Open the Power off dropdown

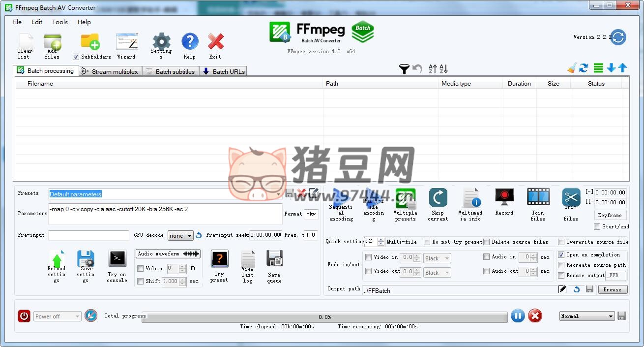57,316
